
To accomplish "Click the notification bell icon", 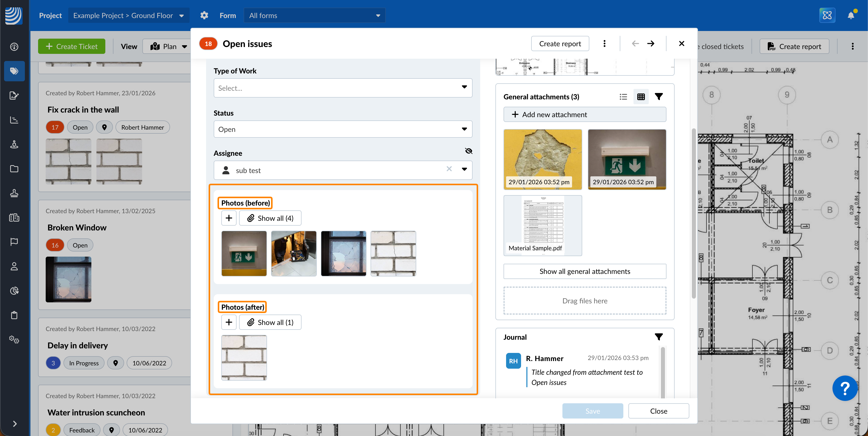I will point(850,15).
